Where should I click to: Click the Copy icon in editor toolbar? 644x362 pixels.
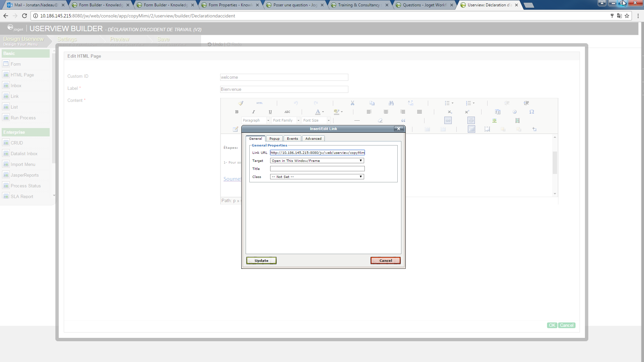[372, 103]
